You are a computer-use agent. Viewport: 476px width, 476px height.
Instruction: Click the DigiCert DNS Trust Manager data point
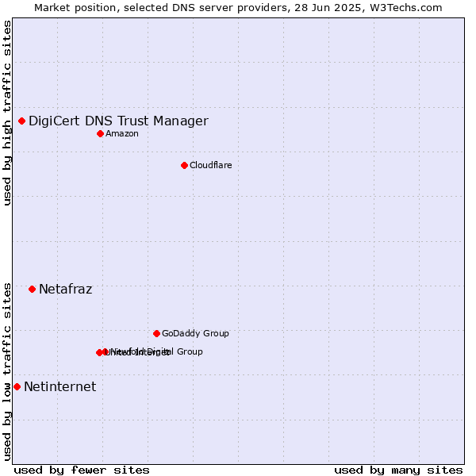(22, 121)
